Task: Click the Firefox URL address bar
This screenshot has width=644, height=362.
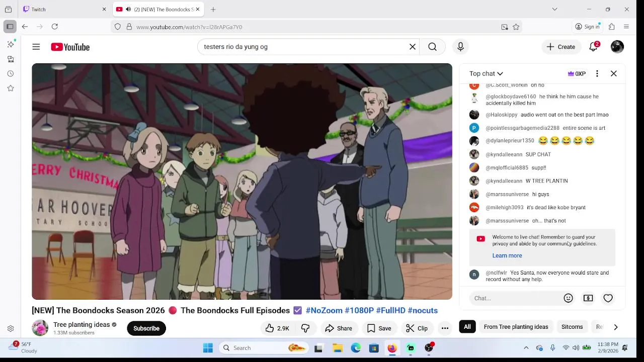Action: [317, 27]
